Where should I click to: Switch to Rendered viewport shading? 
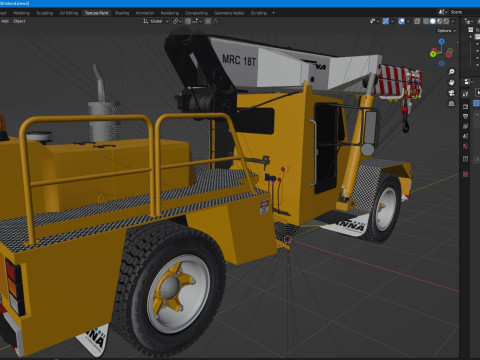pyautogui.click(x=446, y=21)
